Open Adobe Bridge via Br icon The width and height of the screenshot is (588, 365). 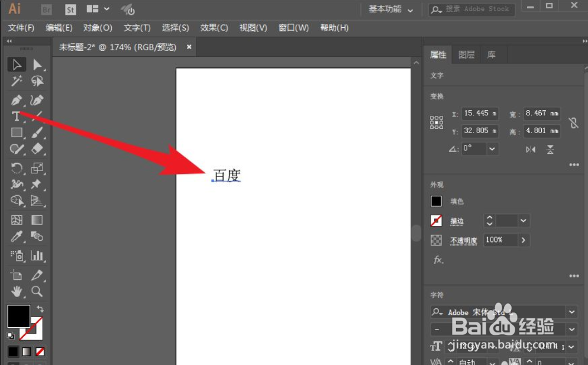(47, 9)
